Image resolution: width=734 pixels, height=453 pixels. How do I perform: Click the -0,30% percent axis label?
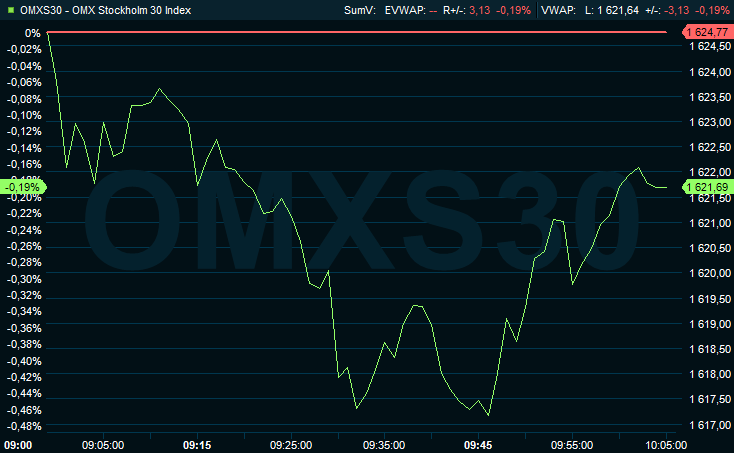click(x=24, y=279)
